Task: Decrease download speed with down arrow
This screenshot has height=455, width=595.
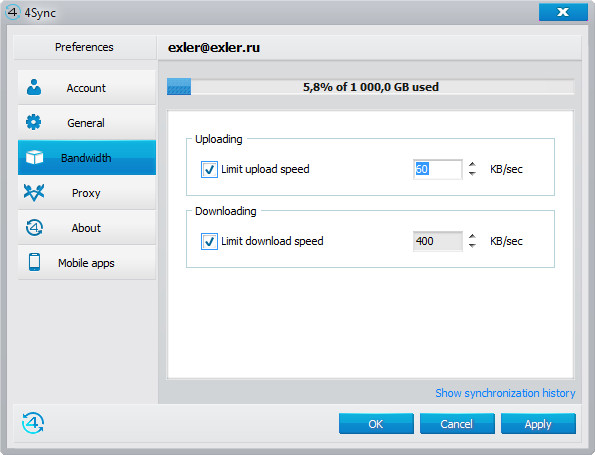Action: point(472,246)
